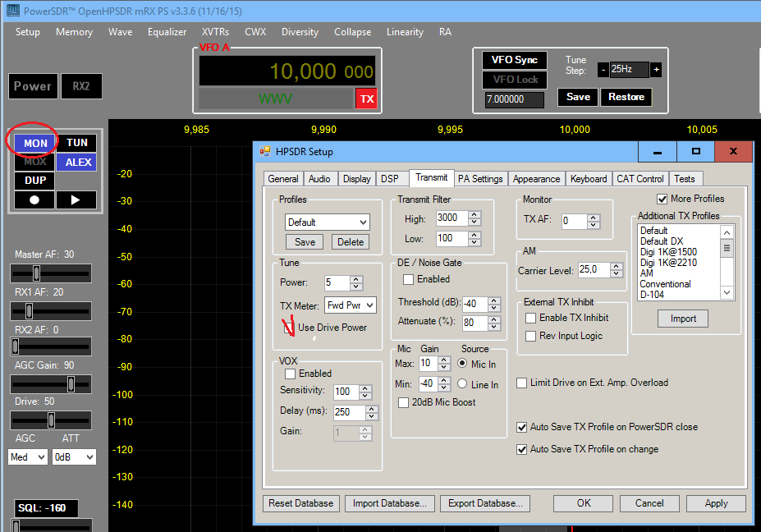Check the Use Drive Power checkbox
This screenshot has width=761, height=532.
289,328
